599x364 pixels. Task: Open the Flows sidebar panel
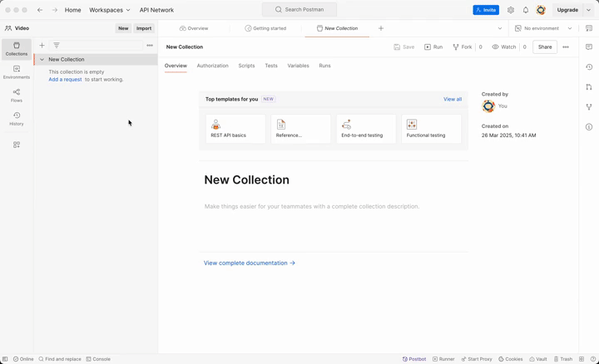[x=16, y=96]
